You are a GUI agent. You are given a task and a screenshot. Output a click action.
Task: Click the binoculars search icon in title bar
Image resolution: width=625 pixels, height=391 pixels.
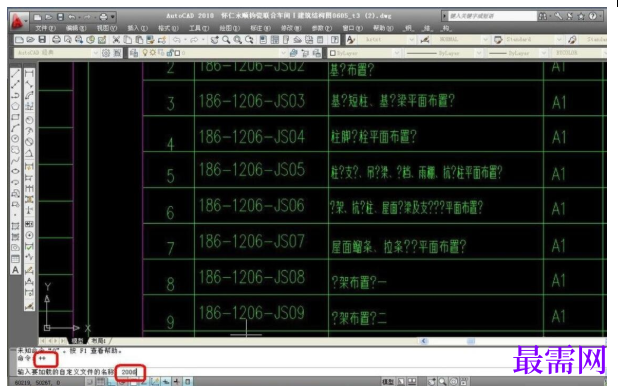tap(543, 16)
